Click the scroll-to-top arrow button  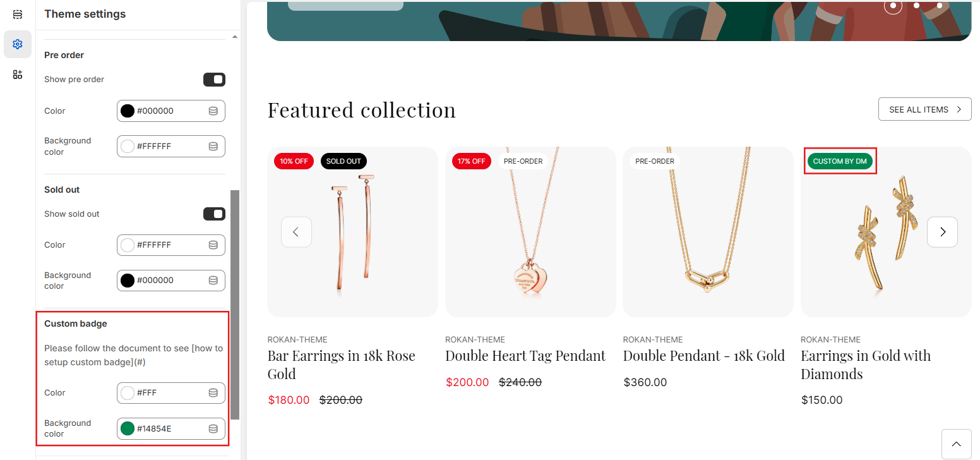point(957,444)
